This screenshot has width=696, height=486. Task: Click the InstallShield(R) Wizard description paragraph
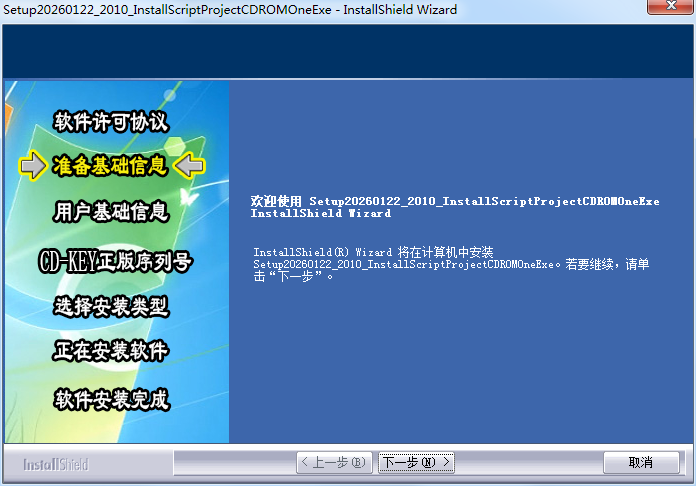click(x=451, y=264)
